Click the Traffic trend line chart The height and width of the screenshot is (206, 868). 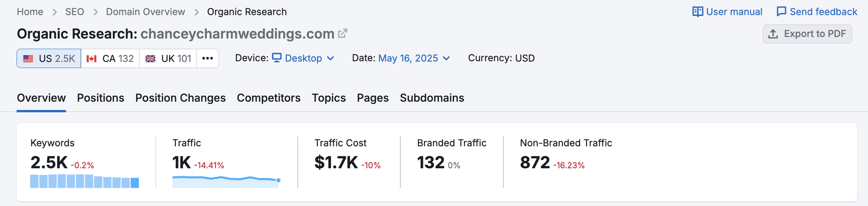pyautogui.click(x=226, y=182)
